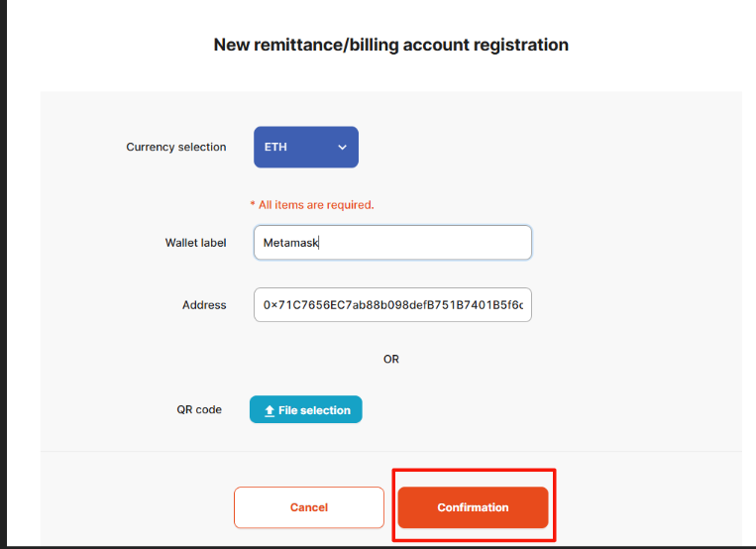Click the Wallet label caption

[195, 243]
